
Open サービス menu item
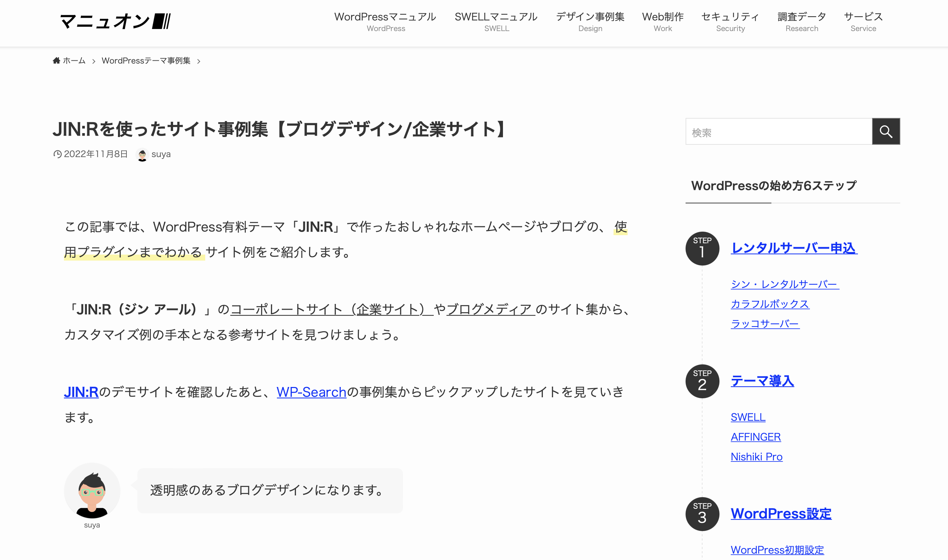pyautogui.click(x=864, y=22)
